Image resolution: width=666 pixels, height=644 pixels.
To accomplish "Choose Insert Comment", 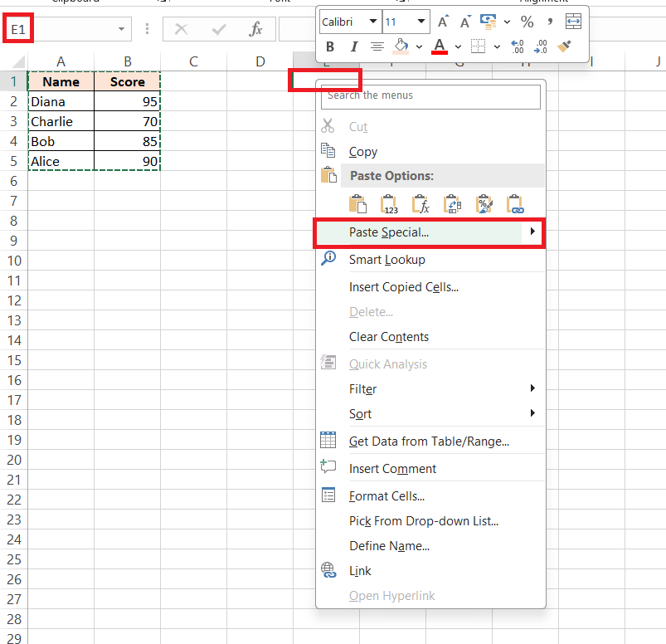I will coord(430,468).
